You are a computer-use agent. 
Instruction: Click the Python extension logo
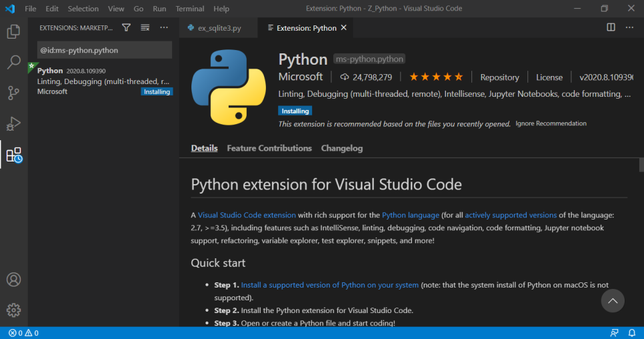229,87
